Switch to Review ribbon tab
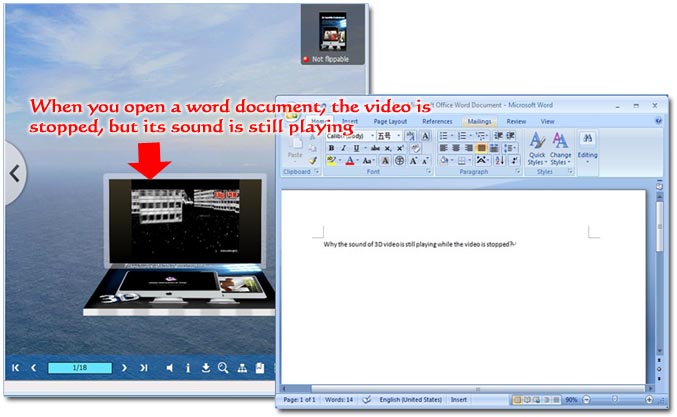This screenshot has width=677, height=417. pyautogui.click(x=516, y=122)
